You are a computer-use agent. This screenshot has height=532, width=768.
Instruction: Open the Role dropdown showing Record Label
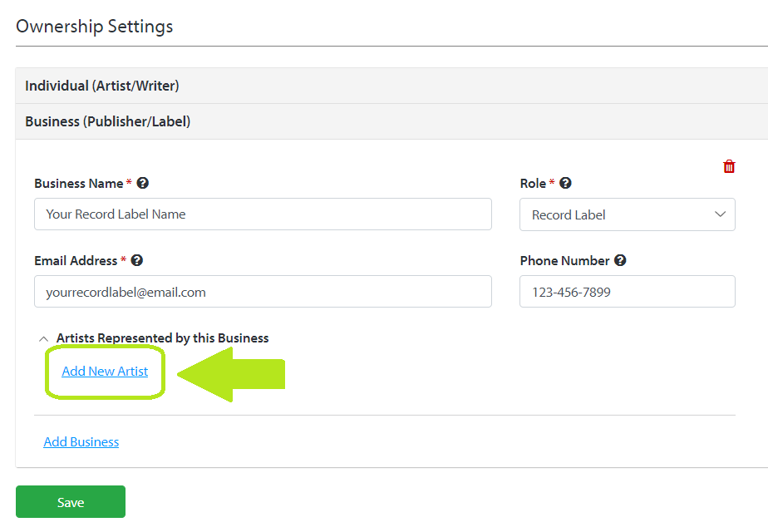627,214
